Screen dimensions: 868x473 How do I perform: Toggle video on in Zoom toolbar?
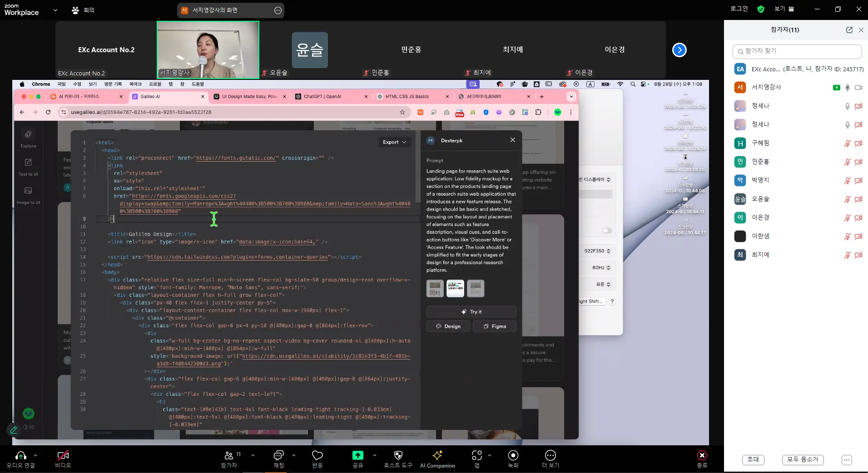point(63,459)
